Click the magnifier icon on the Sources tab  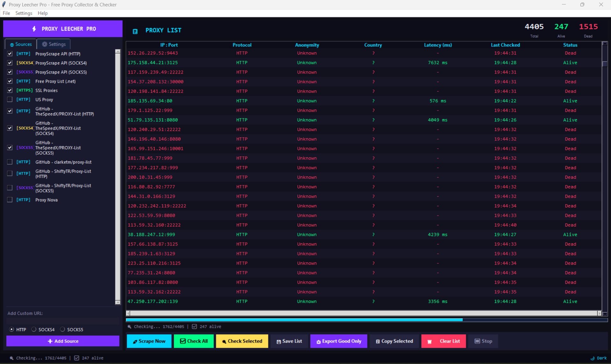pyautogui.click(x=11, y=44)
